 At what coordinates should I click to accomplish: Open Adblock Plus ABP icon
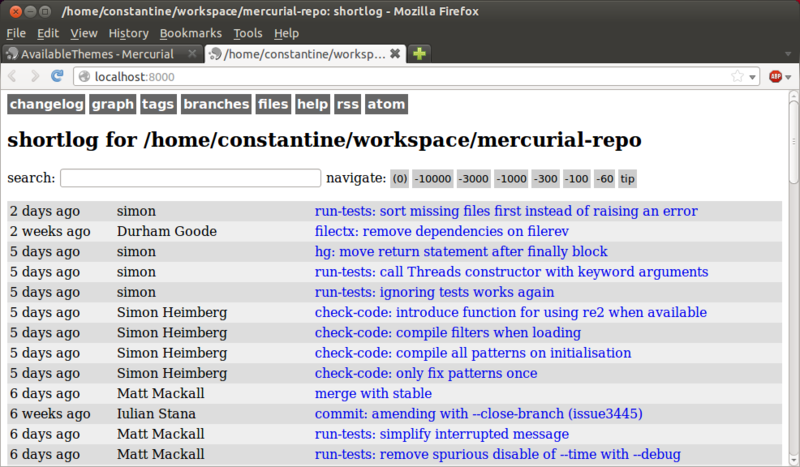pos(776,77)
